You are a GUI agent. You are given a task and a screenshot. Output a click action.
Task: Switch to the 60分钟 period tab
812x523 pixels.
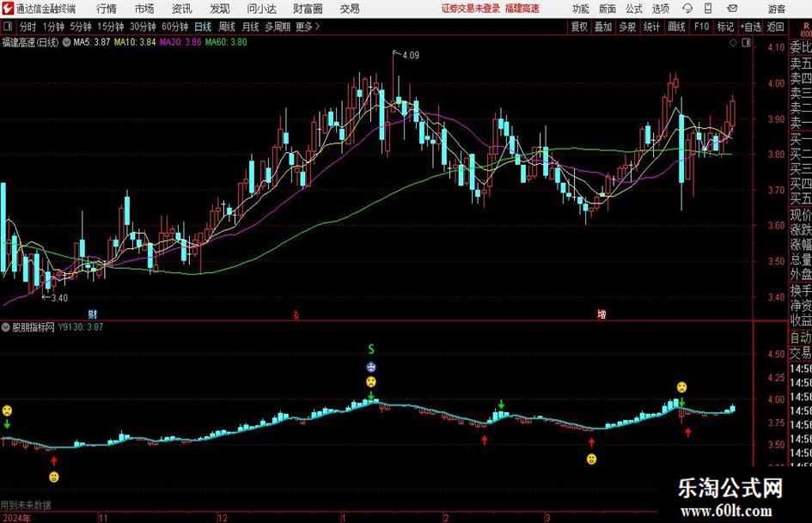174,27
